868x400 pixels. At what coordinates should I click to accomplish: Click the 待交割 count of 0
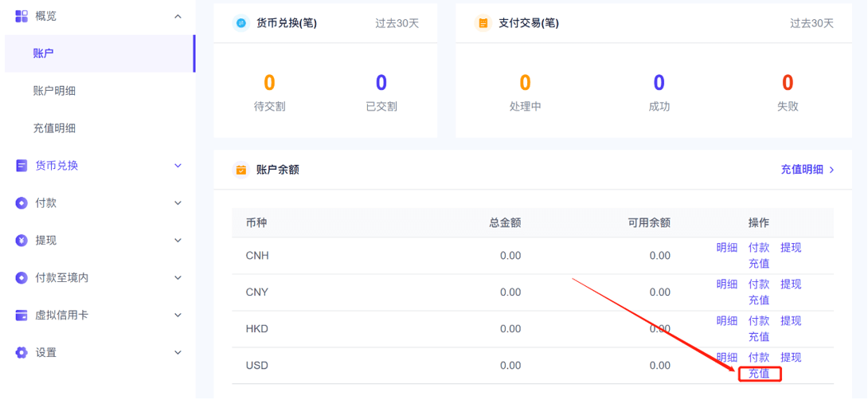click(269, 83)
